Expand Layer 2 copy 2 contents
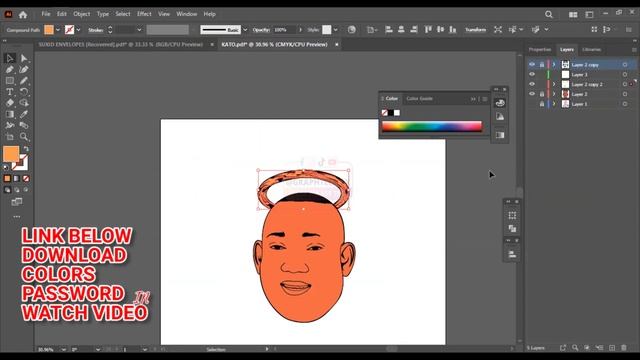Screen dimensions: 640x360 tap(554, 84)
